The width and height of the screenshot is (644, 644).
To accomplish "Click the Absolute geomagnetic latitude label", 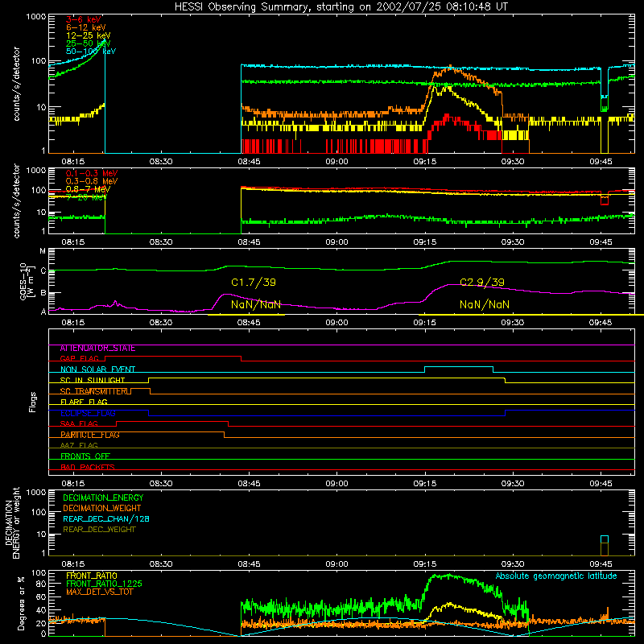I will click(x=556, y=576).
